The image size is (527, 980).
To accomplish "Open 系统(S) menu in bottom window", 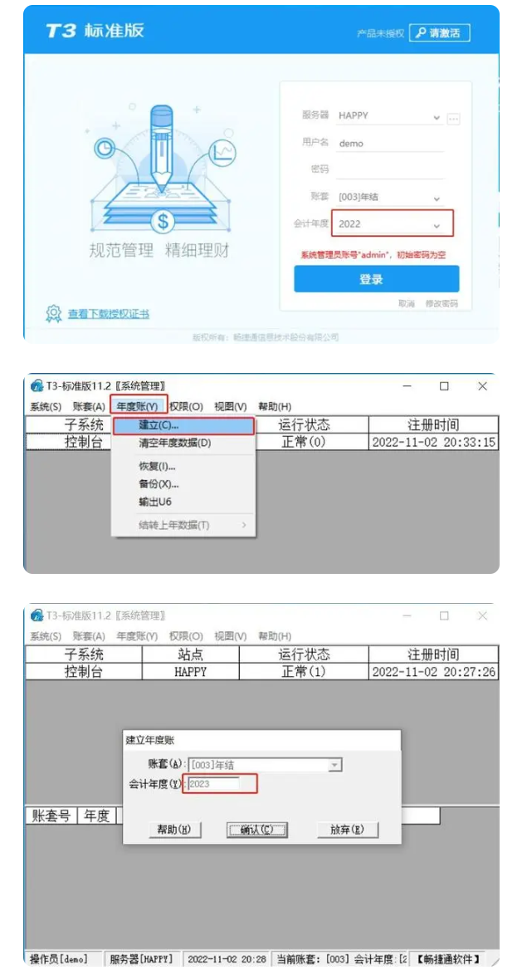I will 46,636.
